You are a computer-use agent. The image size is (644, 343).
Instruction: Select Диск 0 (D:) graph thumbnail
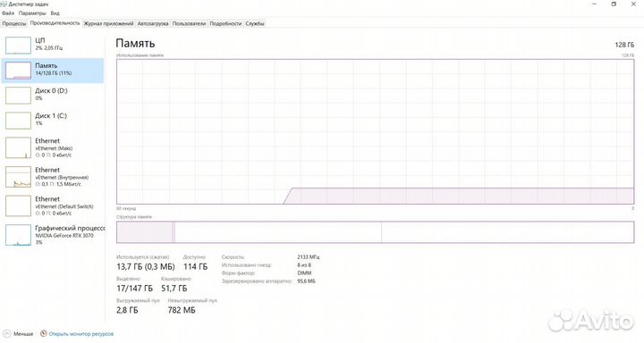click(x=18, y=96)
